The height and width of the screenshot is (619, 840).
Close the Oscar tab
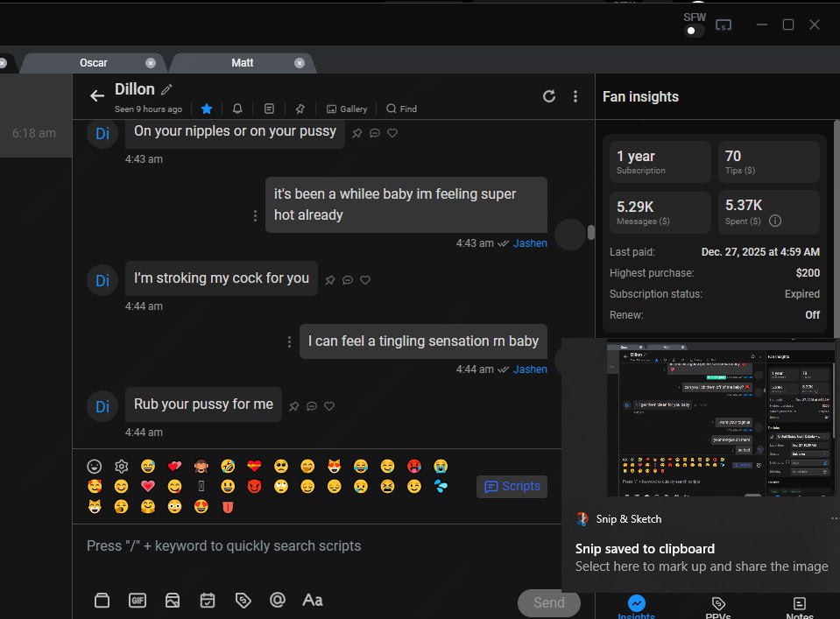click(x=151, y=63)
